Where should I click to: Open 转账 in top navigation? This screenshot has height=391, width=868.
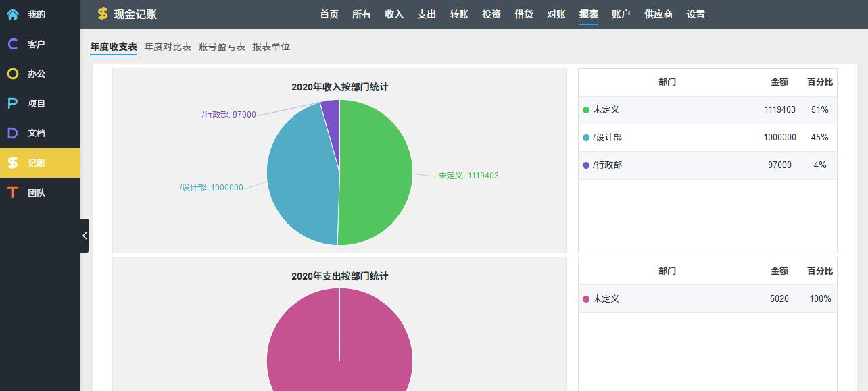click(x=459, y=14)
